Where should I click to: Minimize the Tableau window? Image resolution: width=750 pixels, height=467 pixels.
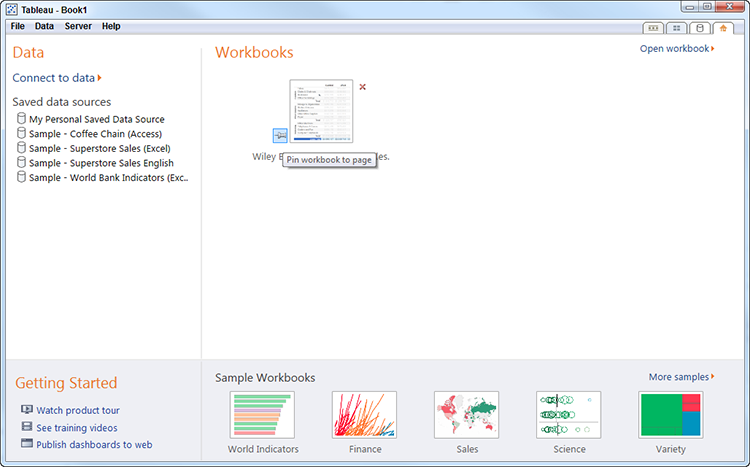689,7
